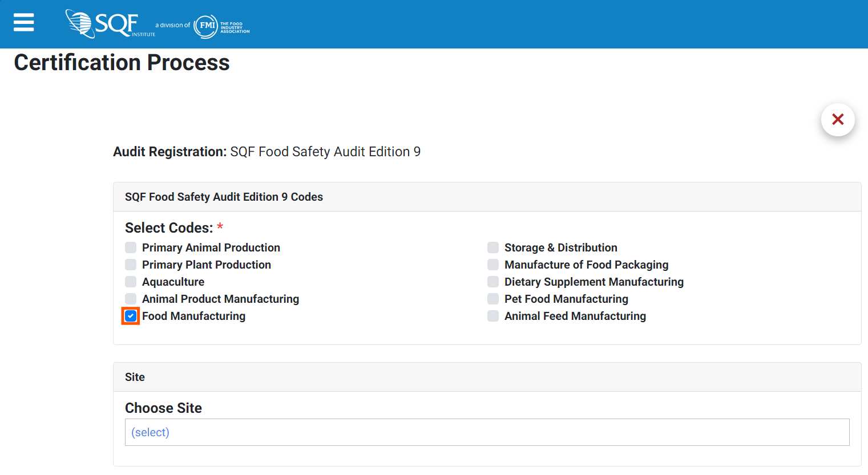Enable the Primary Plant Production code
The width and height of the screenshot is (868, 475).
(x=131, y=265)
